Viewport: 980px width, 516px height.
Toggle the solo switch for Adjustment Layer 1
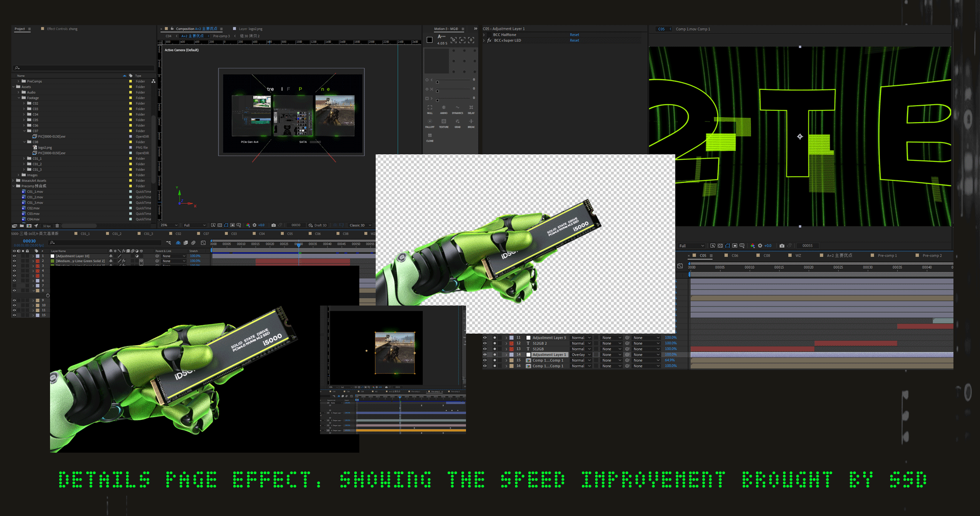click(494, 355)
